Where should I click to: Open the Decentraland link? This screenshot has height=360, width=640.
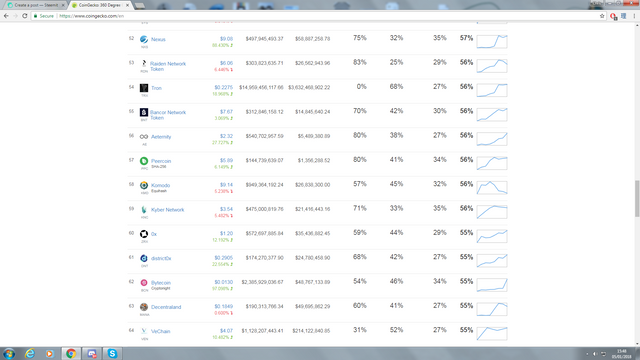coord(166,307)
